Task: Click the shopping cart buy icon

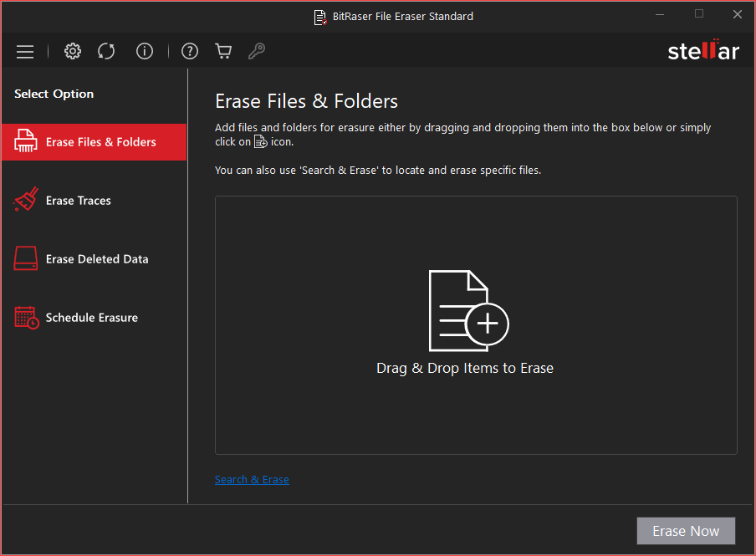Action: (x=223, y=51)
